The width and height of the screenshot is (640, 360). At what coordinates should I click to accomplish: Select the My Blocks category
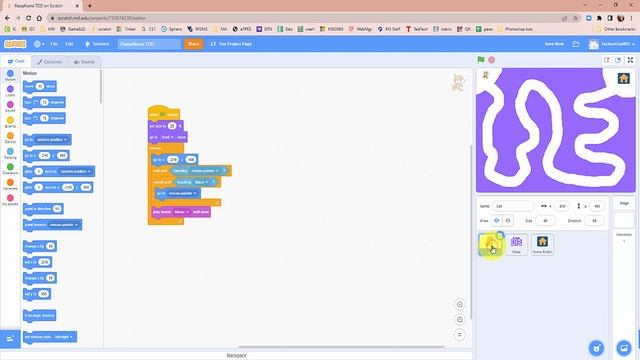click(x=10, y=200)
